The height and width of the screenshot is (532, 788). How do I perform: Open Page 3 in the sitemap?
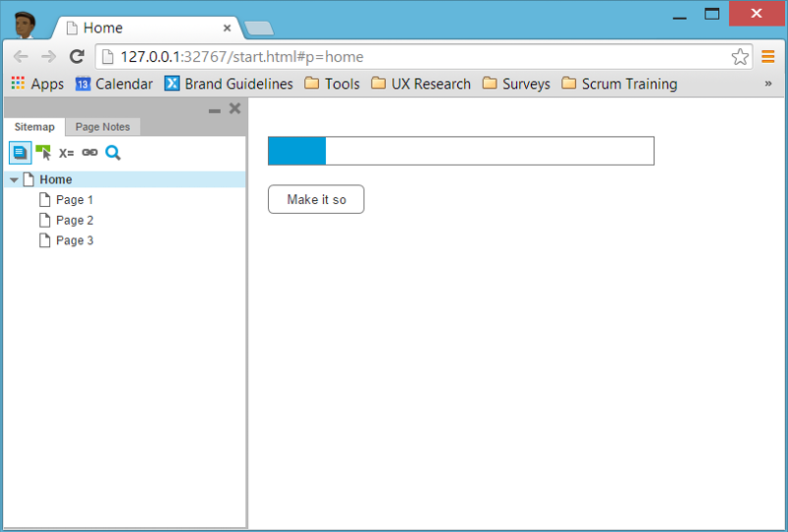(x=74, y=240)
